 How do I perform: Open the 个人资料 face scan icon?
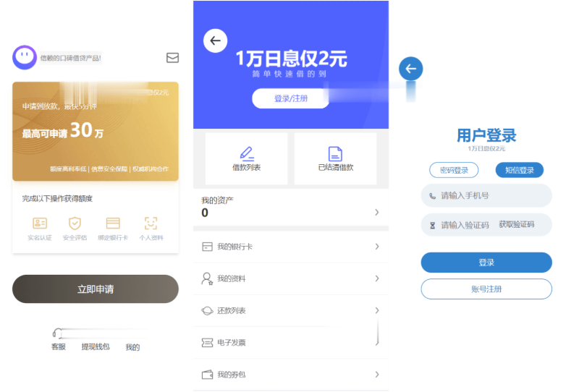(x=151, y=223)
